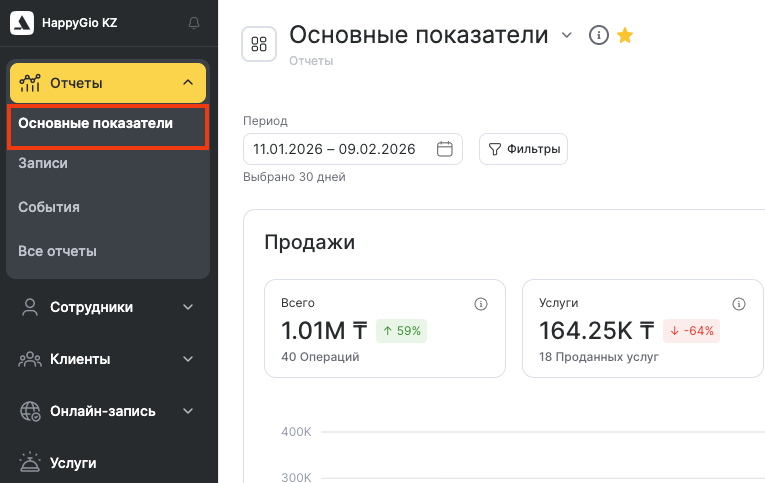Click the notification bell icon

(194, 23)
